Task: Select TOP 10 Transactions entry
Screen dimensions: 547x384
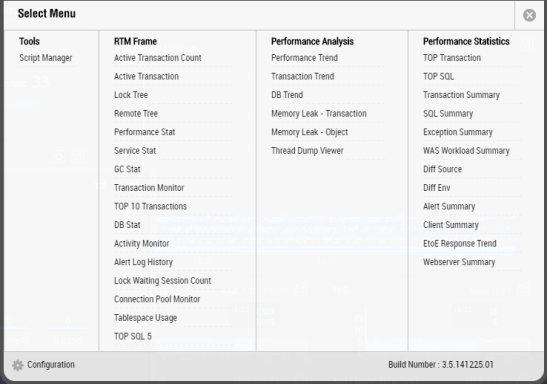Action: click(150, 206)
